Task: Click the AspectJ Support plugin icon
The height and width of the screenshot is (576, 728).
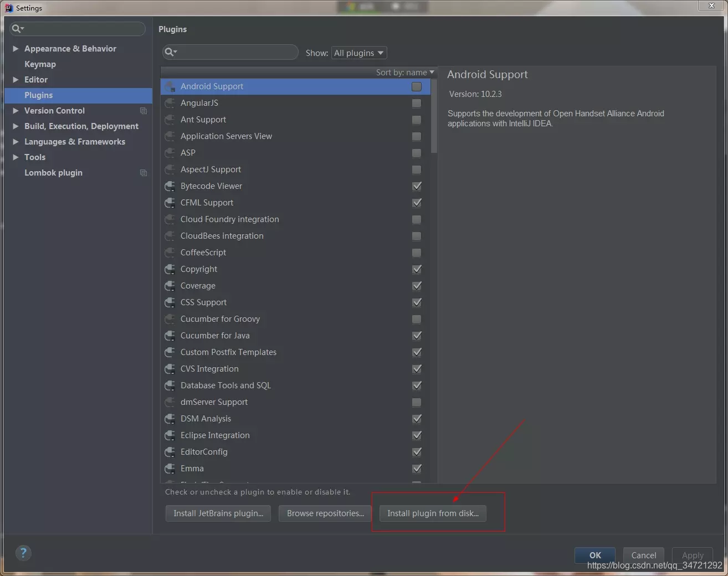Action: click(170, 169)
